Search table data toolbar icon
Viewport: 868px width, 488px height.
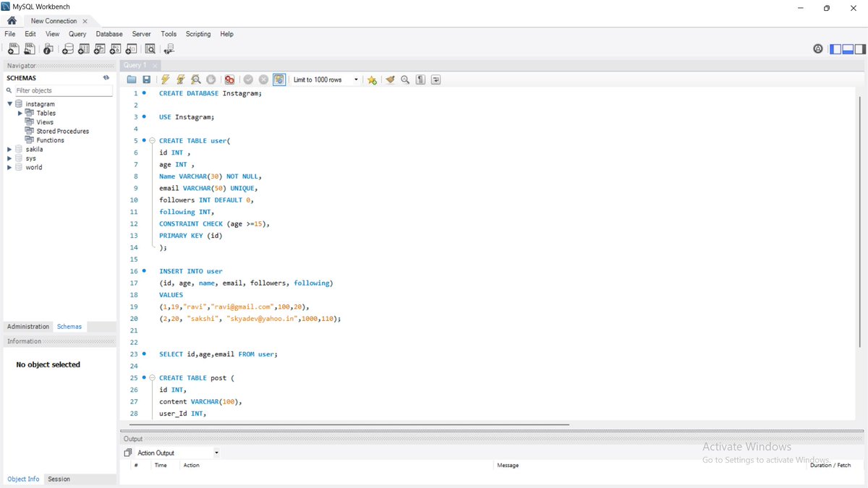150,49
